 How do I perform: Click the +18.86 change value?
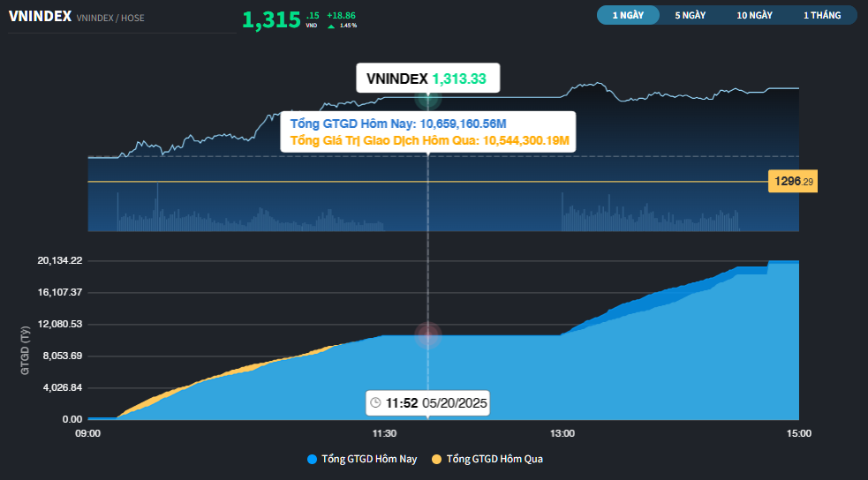341,16
